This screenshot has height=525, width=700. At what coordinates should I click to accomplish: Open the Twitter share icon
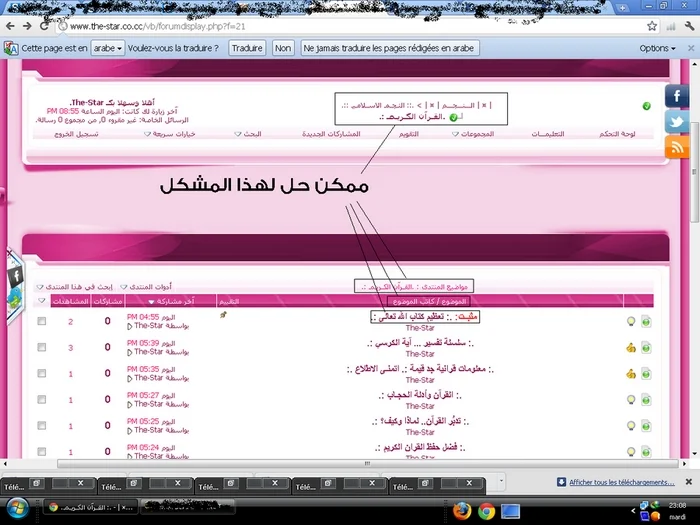(677, 121)
